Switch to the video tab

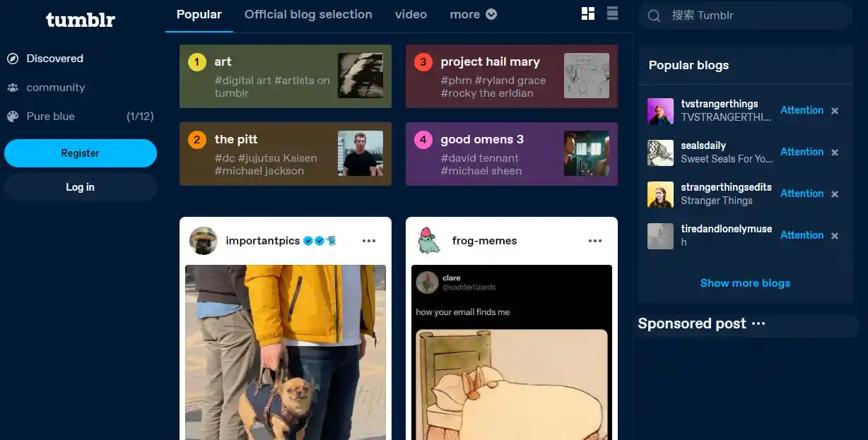(x=411, y=14)
